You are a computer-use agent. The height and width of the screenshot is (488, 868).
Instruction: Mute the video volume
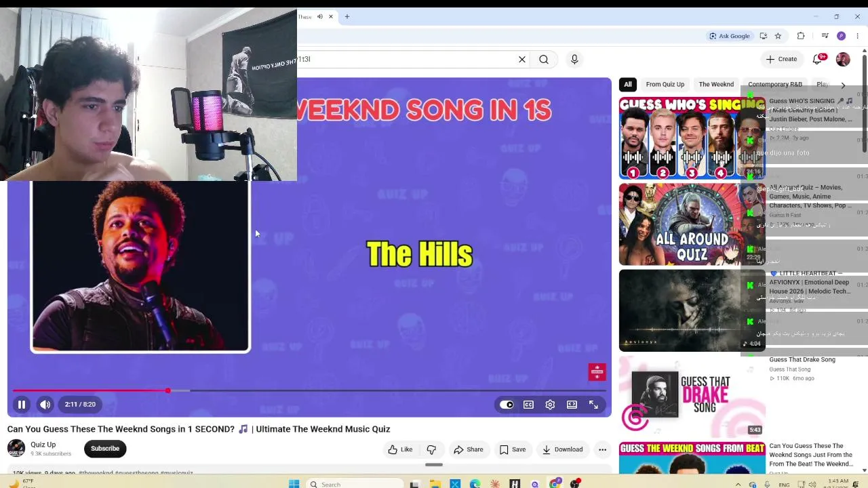pyautogui.click(x=45, y=405)
